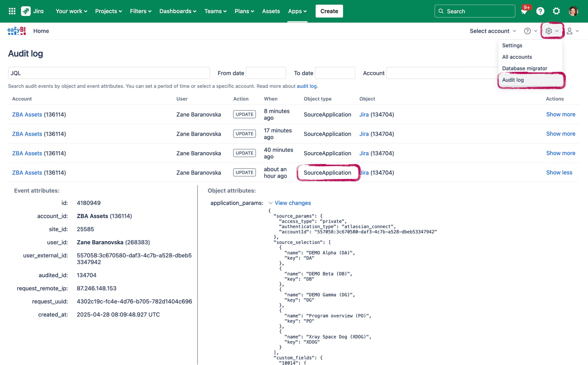588x365 pixels.
Task: Open Jira object link in the 17 minutes row
Action: 364,134
